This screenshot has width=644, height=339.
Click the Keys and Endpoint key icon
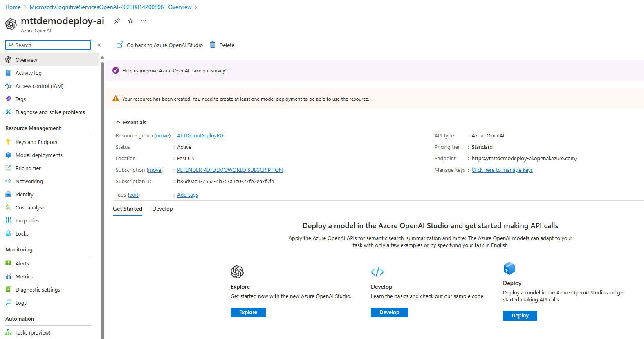coord(8,142)
